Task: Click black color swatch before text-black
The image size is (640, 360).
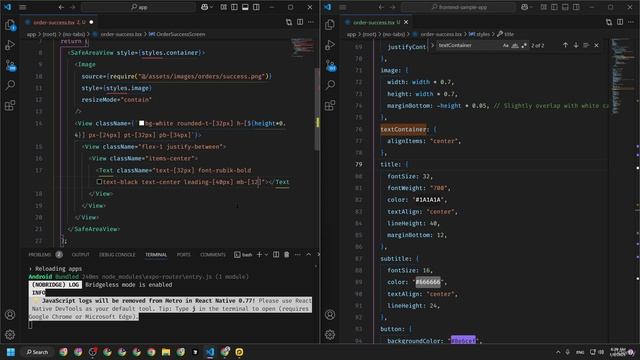Action: tap(99, 182)
